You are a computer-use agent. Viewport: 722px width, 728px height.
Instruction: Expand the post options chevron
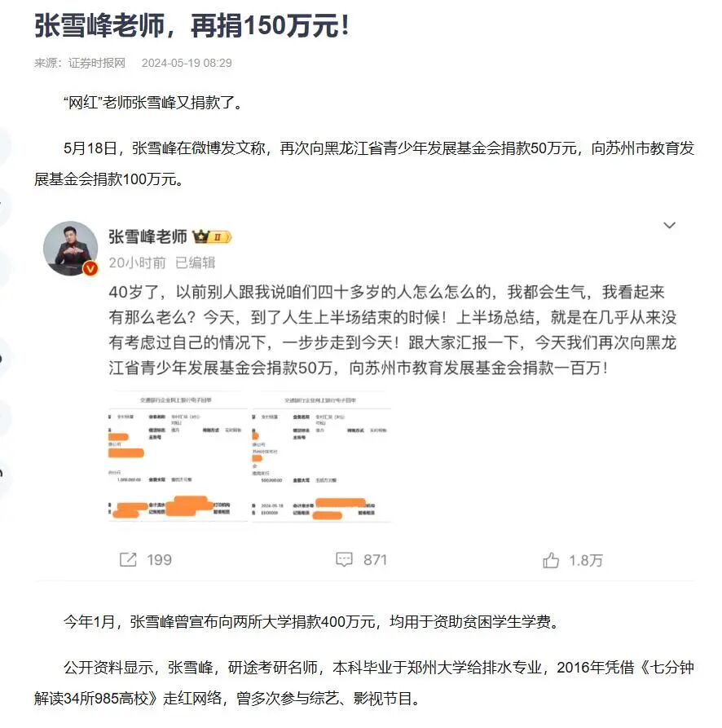pos(669,226)
